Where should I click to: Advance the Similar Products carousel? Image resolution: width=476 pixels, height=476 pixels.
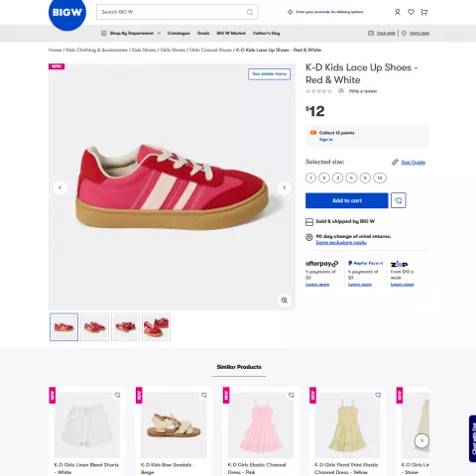pos(421,440)
